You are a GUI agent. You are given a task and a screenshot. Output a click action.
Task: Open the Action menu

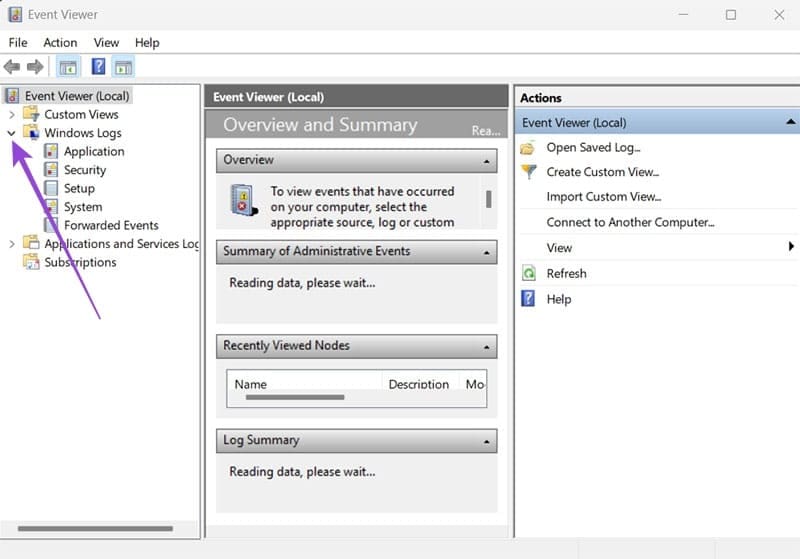click(x=60, y=43)
